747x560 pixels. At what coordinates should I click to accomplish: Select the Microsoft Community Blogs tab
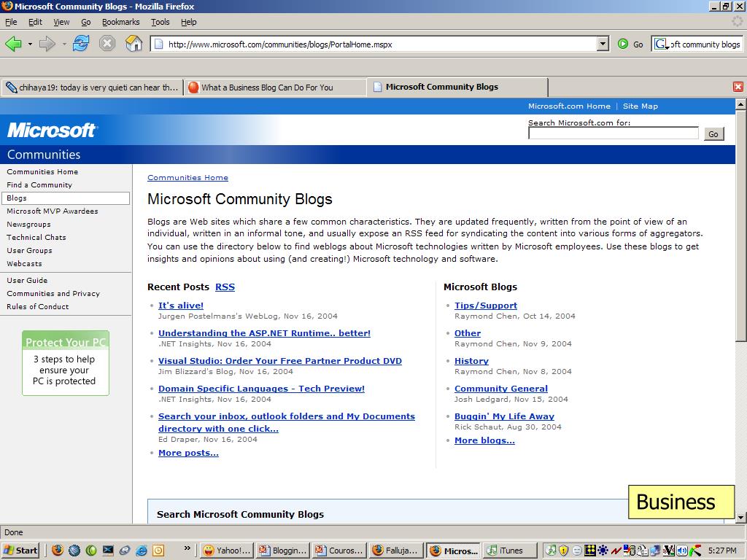458,87
